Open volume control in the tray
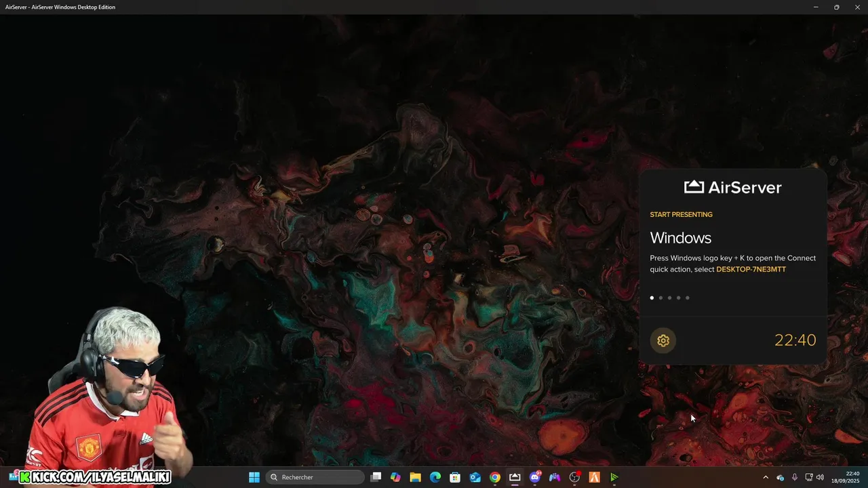This screenshot has width=868, height=488. click(x=820, y=477)
